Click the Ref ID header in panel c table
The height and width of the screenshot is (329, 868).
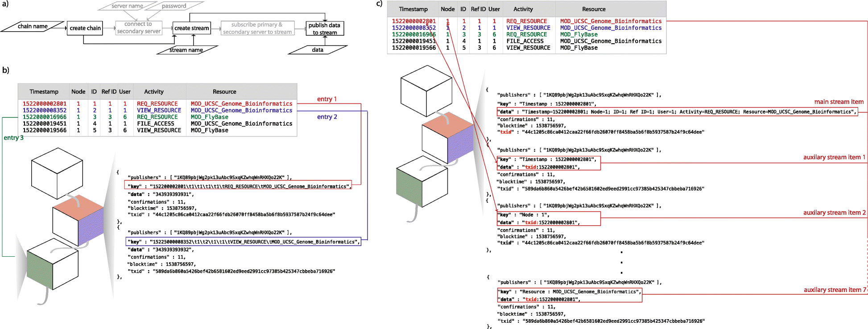point(478,9)
